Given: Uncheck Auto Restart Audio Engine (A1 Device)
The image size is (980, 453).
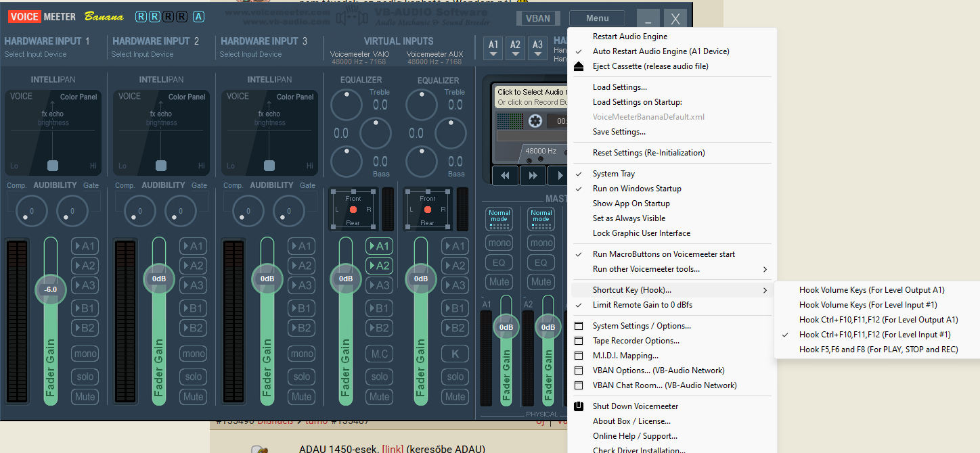Looking at the screenshot, I should pyautogui.click(x=661, y=51).
